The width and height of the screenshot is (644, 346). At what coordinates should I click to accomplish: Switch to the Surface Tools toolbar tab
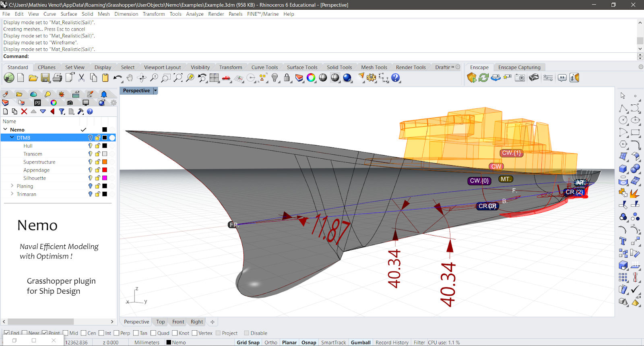[302, 67]
